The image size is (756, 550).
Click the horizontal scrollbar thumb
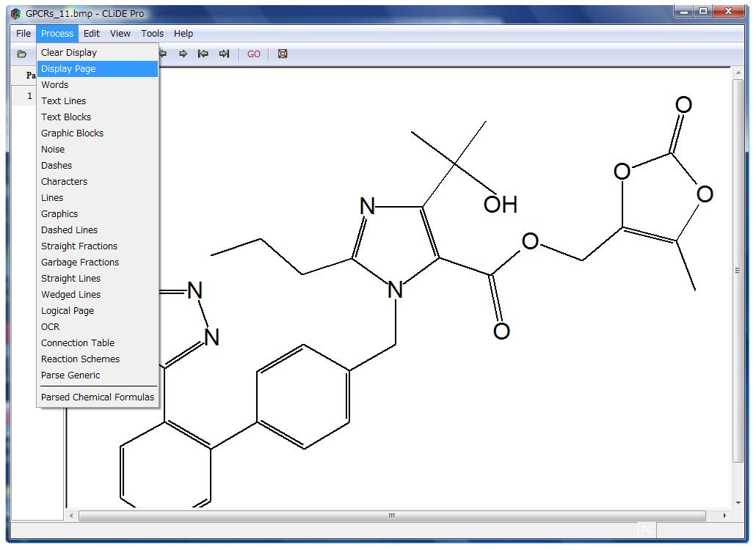click(392, 516)
